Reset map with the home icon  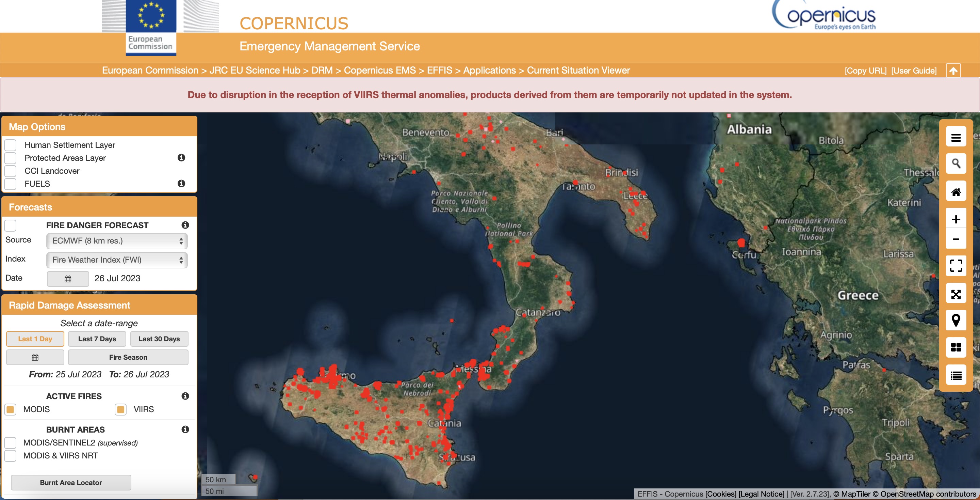955,191
